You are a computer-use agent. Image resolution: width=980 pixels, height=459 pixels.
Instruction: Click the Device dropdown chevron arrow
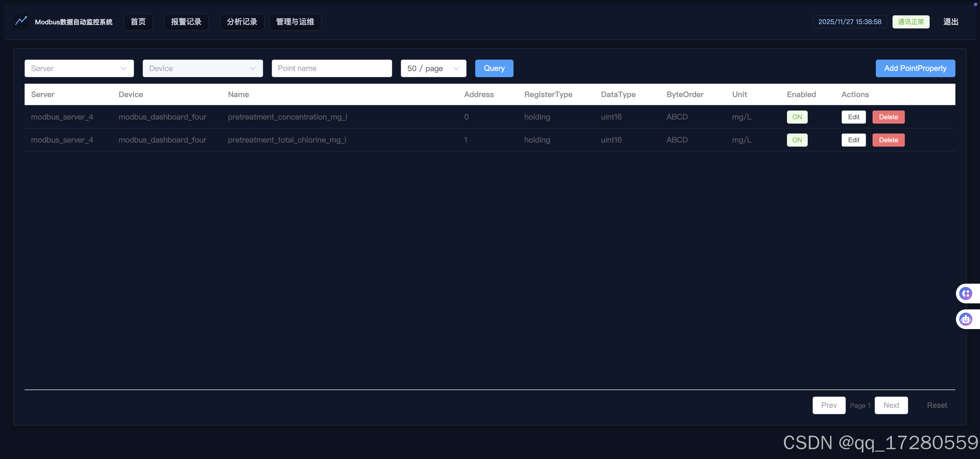pyautogui.click(x=252, y=68)
